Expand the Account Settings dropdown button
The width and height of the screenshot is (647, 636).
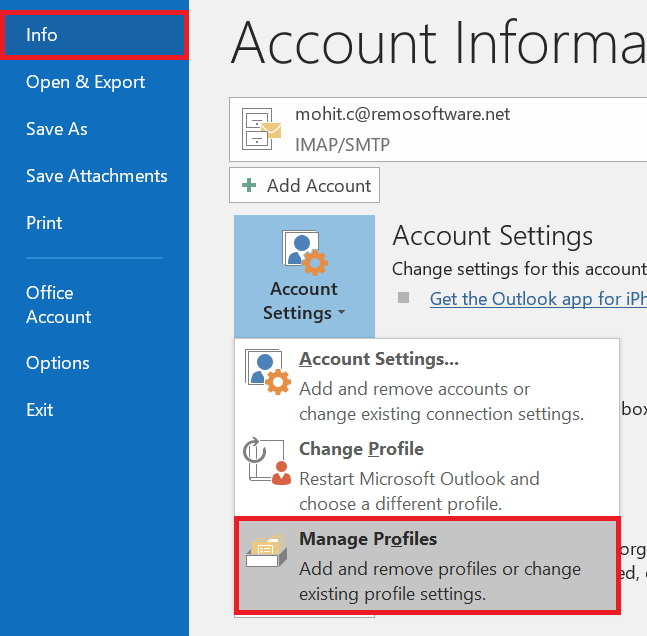pyautogui.click(x=305, y=276)
